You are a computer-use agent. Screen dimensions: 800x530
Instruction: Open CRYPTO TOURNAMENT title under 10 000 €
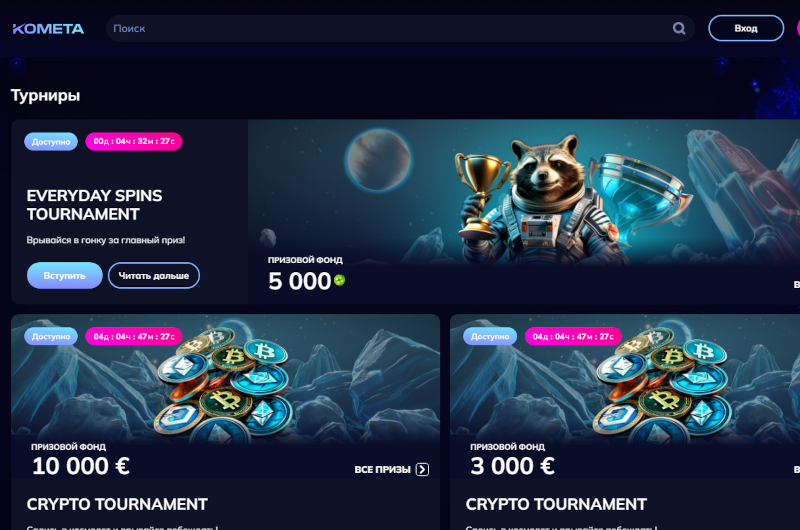coord(117,504)
